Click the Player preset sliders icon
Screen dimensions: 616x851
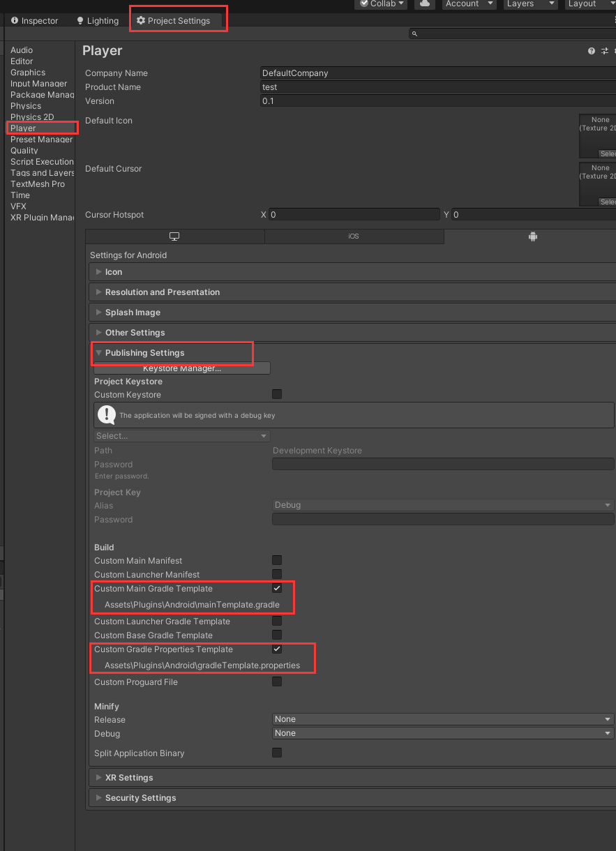pos(605,51)
